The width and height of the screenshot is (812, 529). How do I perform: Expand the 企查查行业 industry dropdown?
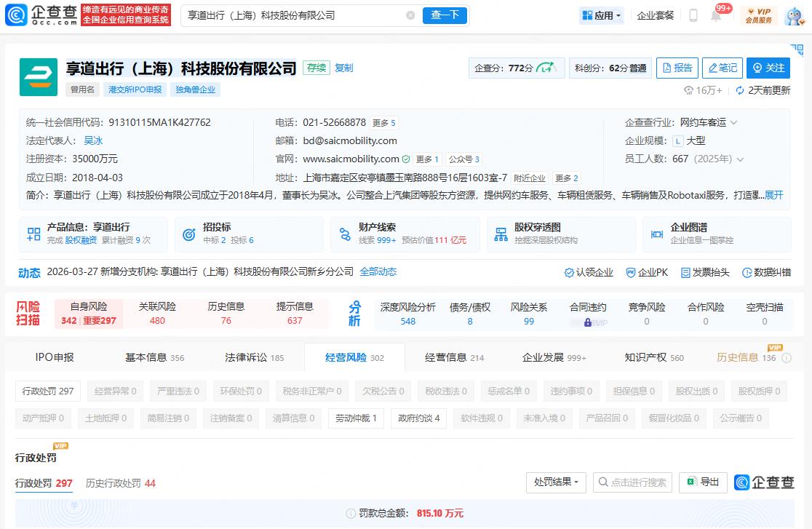(x=733, y=122)
